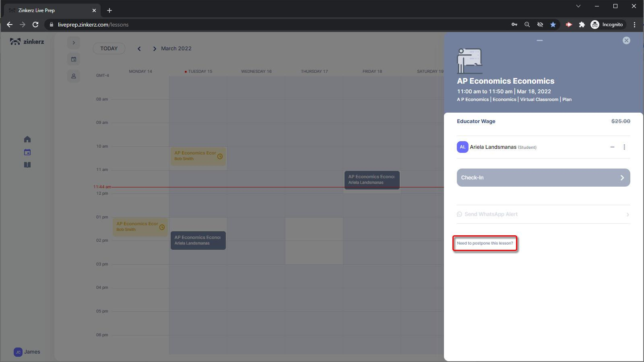Open a new browser tab
The width and height of the screenshot is (644, 362).
pos(109,10)
